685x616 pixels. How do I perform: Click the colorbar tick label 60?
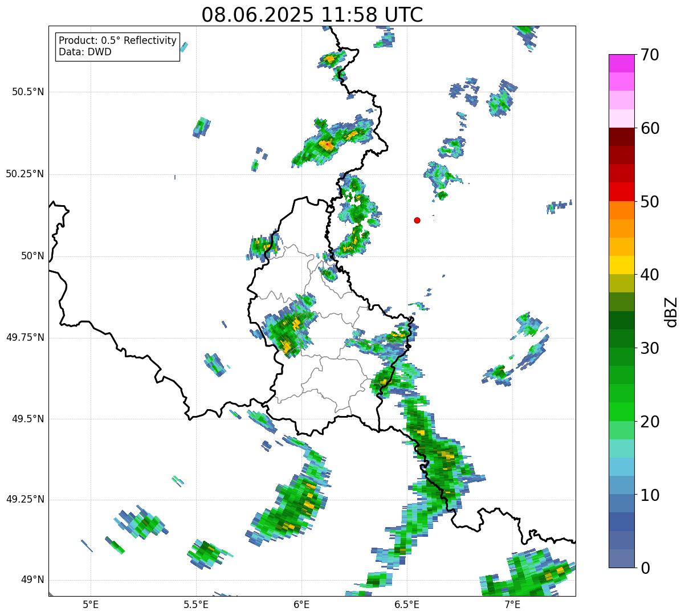(650, 128)
